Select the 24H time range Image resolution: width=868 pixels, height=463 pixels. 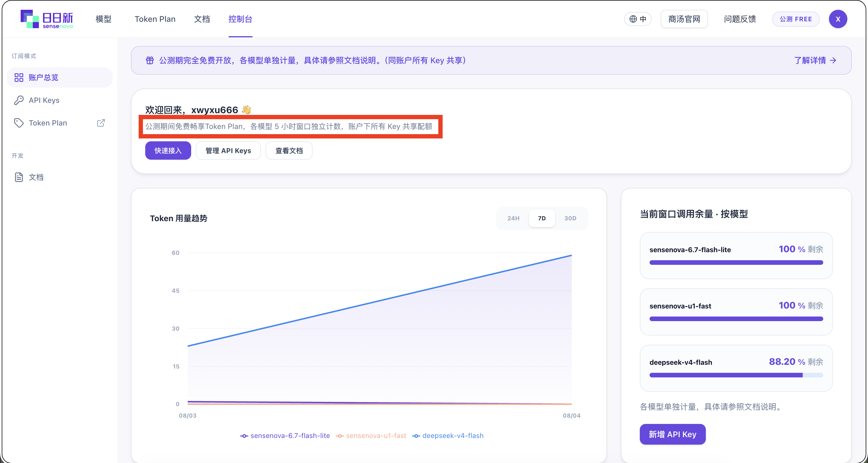point(513,218)
